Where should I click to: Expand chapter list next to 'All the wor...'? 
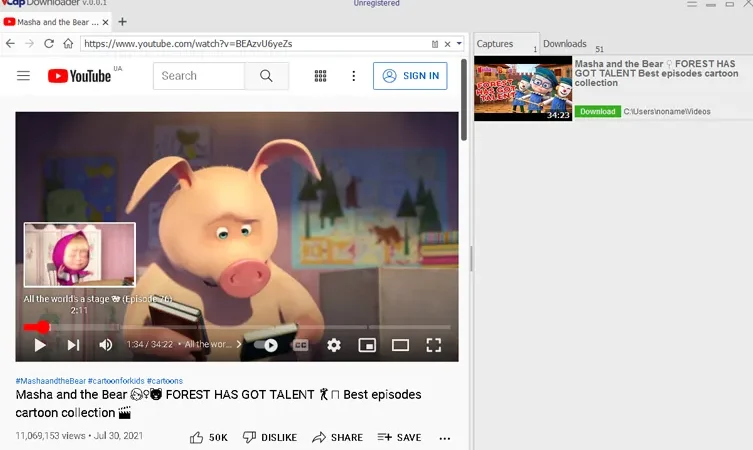(x=239, y=344)
